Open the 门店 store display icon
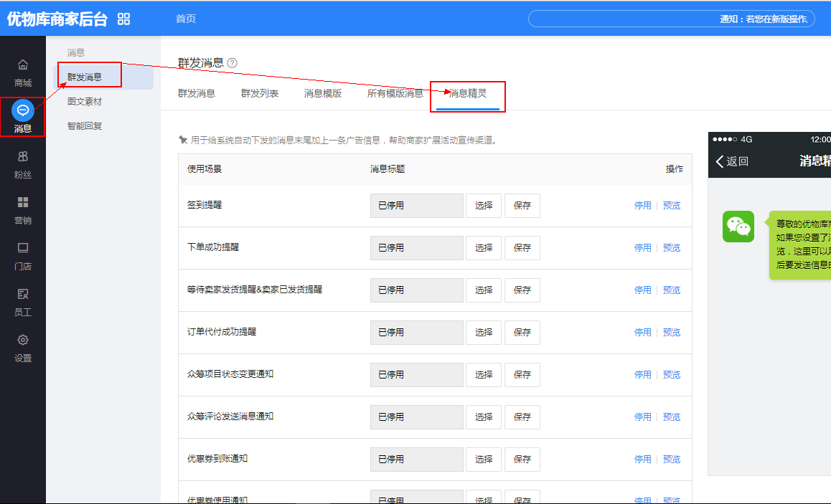 coord(23,248)
